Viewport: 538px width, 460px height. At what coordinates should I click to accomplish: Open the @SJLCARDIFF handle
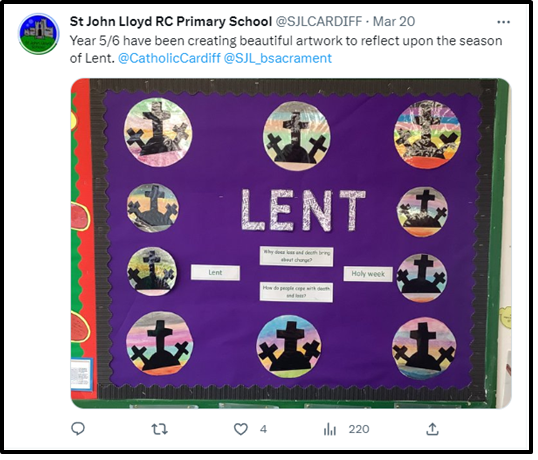(x=319, y=22)
